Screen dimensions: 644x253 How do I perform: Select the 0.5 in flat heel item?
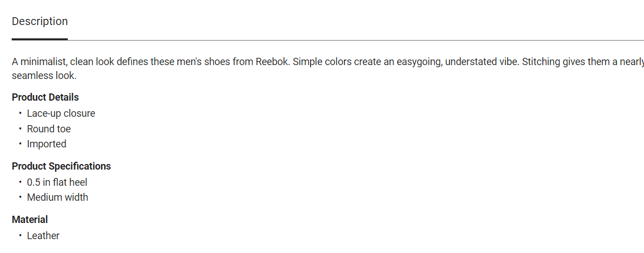click(x=57, y=182)
